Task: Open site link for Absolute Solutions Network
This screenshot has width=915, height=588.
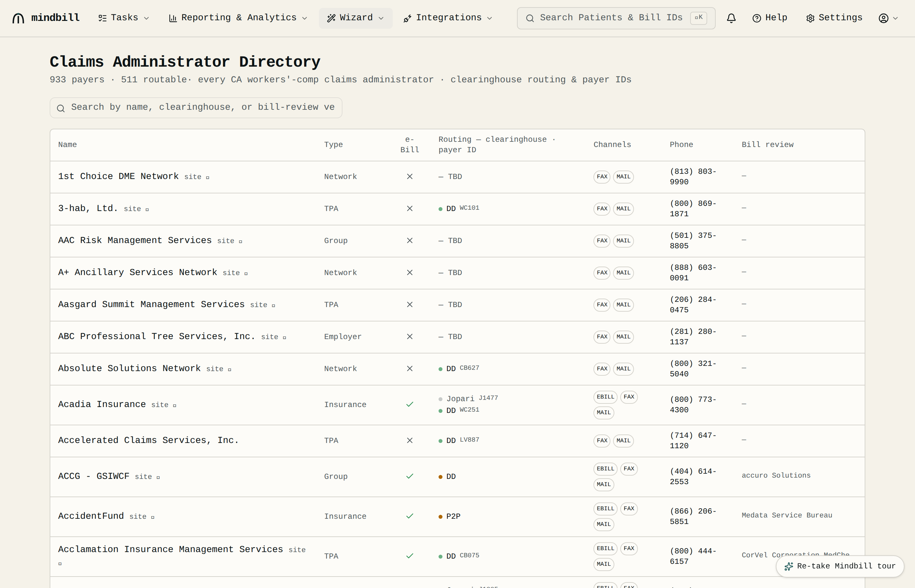Action: [218, 369]
